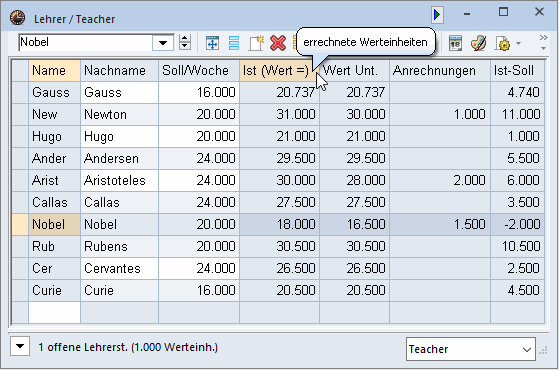Select the Aristoteles surname cell
Screen dimensions: 559x370
(x=119, y=181)
